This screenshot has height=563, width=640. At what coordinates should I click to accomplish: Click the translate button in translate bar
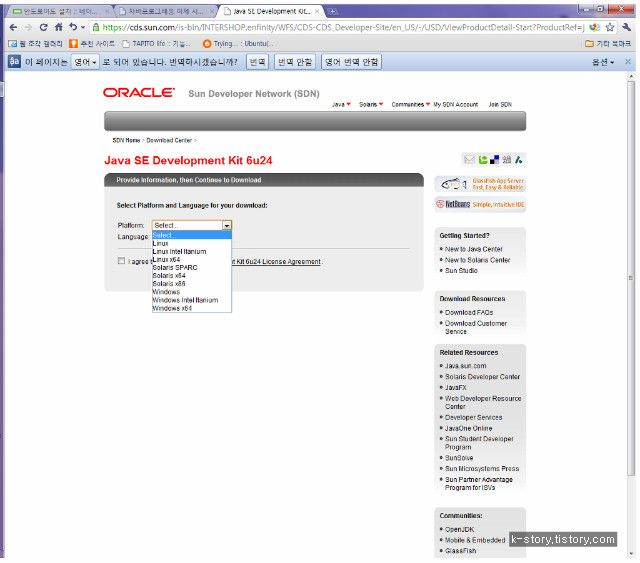tap(257, 62)
